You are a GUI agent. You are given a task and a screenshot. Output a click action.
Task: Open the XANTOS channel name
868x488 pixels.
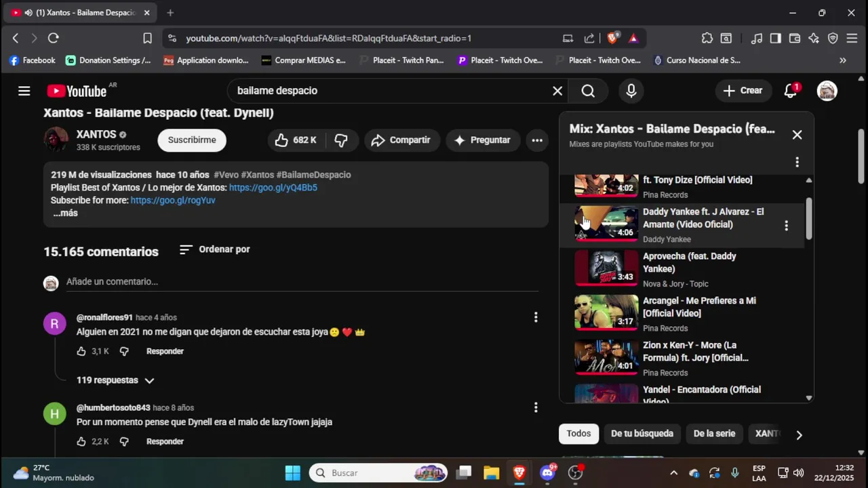click(96, 134)
